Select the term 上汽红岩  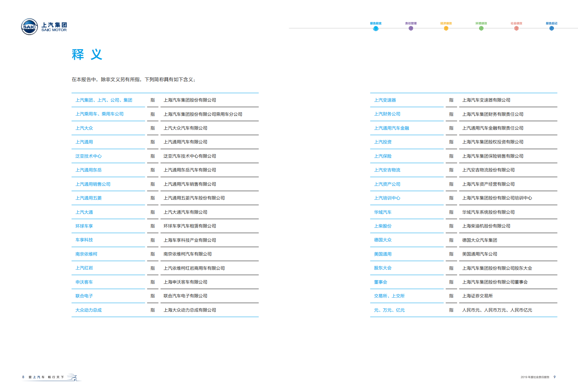coord(84,268)
